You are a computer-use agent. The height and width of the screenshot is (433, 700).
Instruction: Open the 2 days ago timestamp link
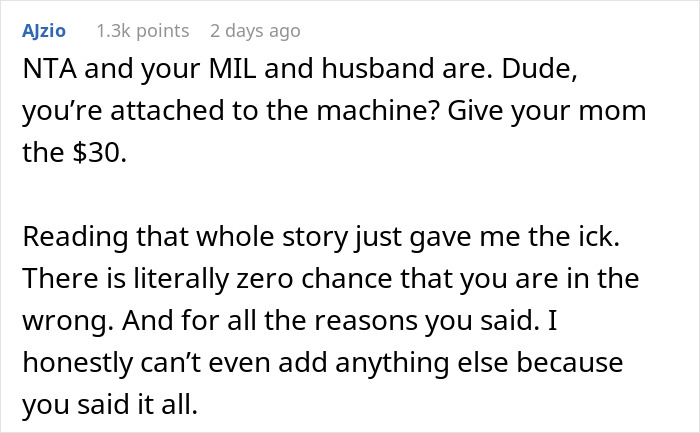click(255, 31)
